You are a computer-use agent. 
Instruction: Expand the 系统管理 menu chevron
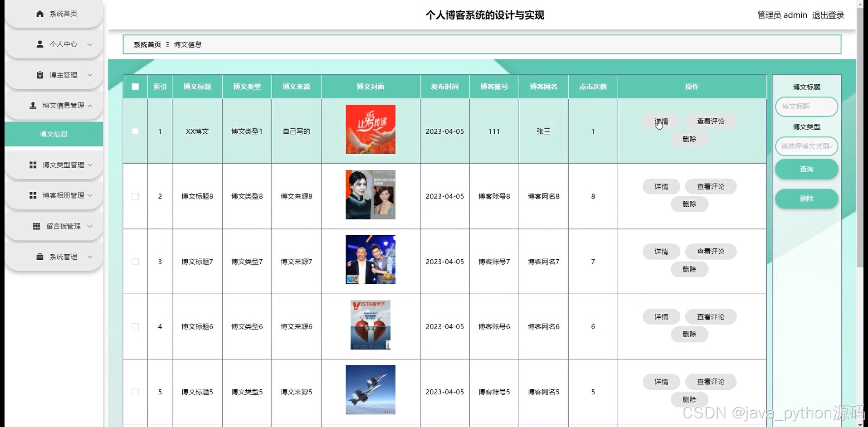click(x=90, y=257)
